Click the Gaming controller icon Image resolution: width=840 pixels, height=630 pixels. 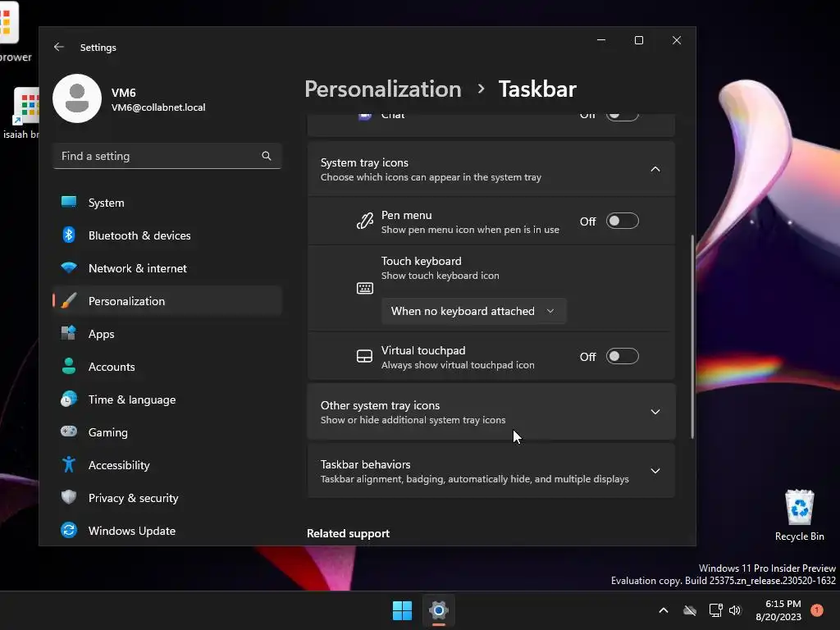point(69,431)
